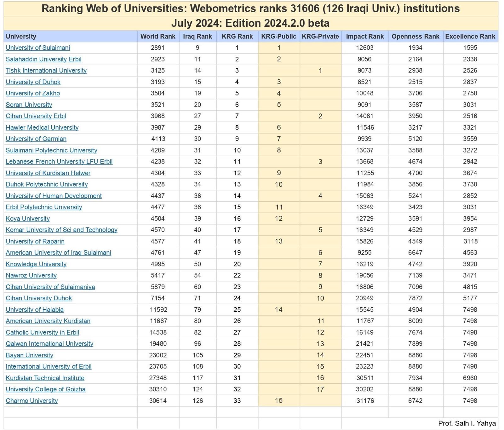This screenshot has height=430, width=504.
Task: Open Kurdistan Technical Institute link
Action: pos(45,378)
